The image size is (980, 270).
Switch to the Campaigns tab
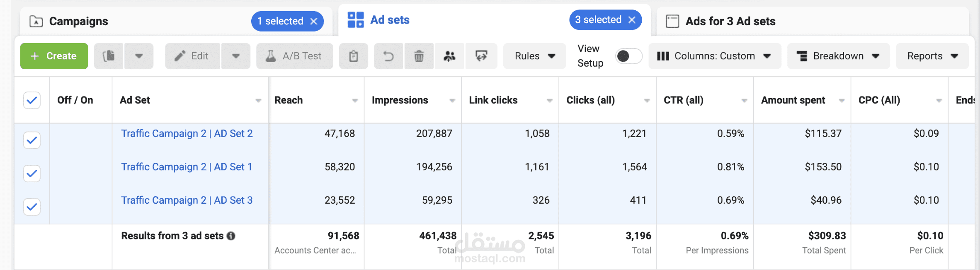point(79,21)
